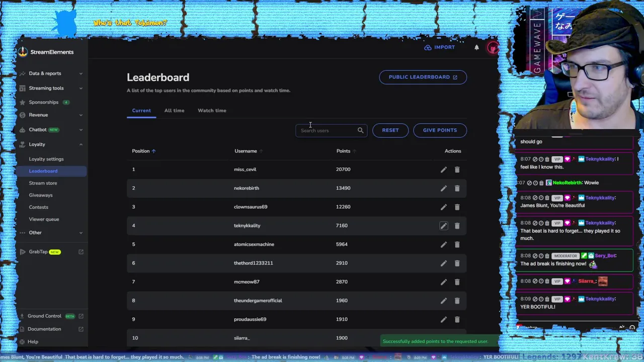Delete thethord1233211 from the leaderboard
Image resolution: width=644 pixels, height=362 pixels.
coord(457,263)
